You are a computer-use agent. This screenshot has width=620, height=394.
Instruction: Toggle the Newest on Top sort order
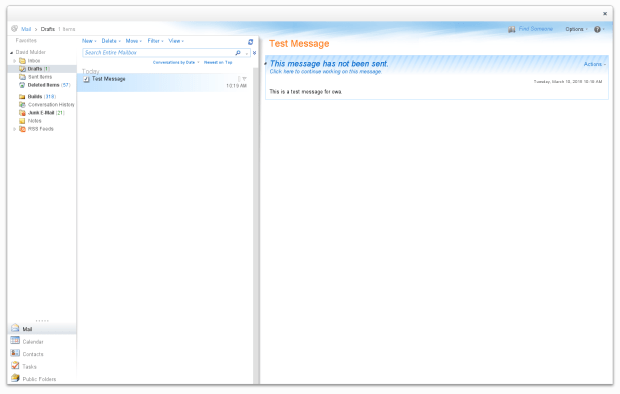click(x=218, y=63)
